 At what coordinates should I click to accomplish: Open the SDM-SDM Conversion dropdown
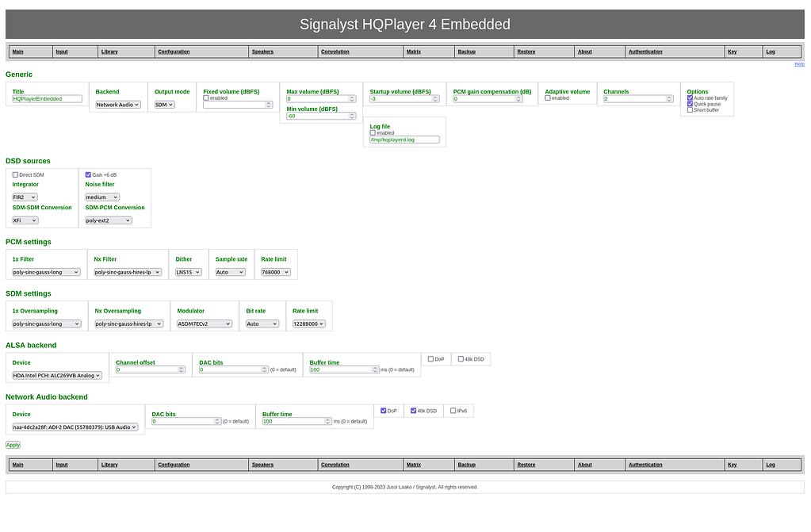click(x=25, y=220)
